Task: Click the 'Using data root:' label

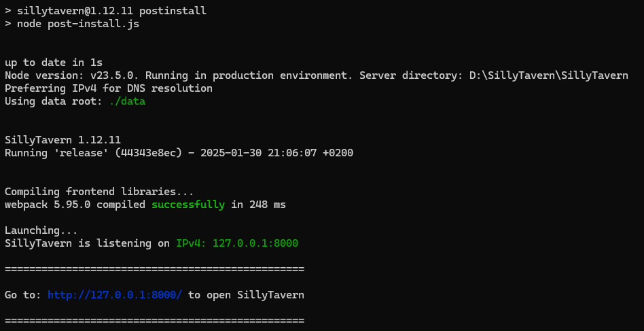Action: pos(54,101)
